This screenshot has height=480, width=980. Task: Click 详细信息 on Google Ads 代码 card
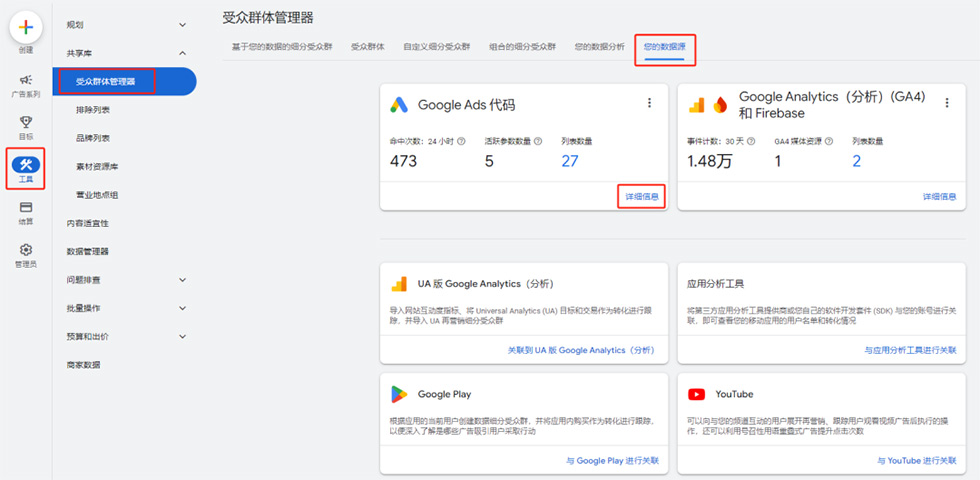click(x=642, y=197)
